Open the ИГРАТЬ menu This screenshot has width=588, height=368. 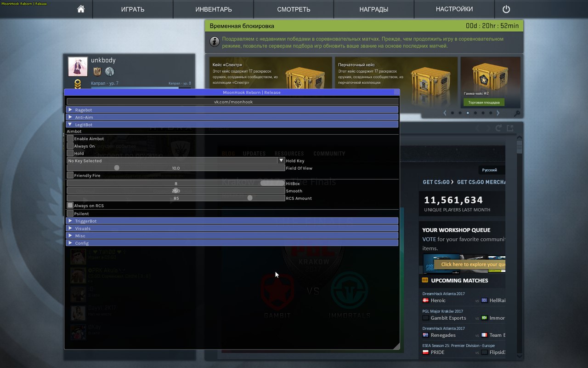click(133, 9)
